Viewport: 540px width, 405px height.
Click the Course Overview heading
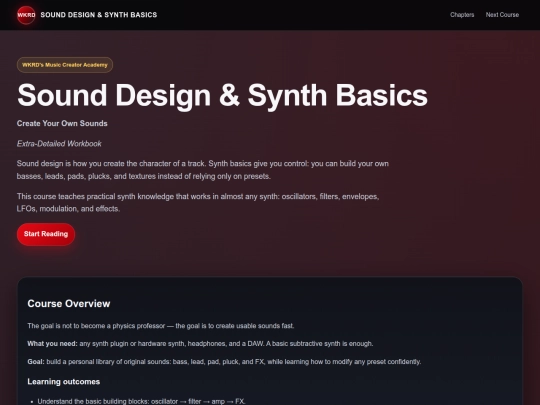click(x=69, y=303)
